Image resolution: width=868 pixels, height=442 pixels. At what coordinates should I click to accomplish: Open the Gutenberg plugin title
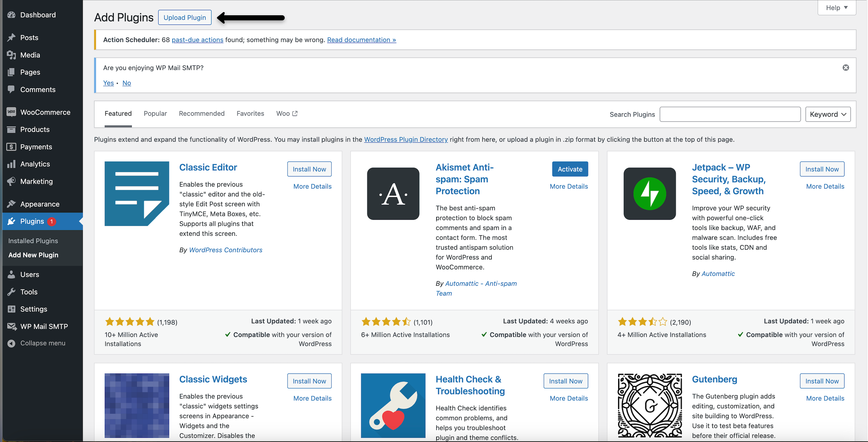pos(714,379)
